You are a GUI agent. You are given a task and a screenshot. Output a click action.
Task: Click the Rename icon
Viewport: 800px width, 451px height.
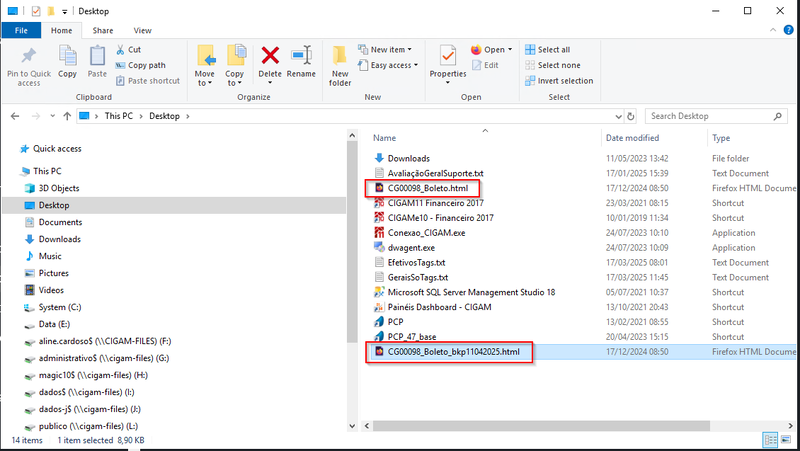point(301,55)
